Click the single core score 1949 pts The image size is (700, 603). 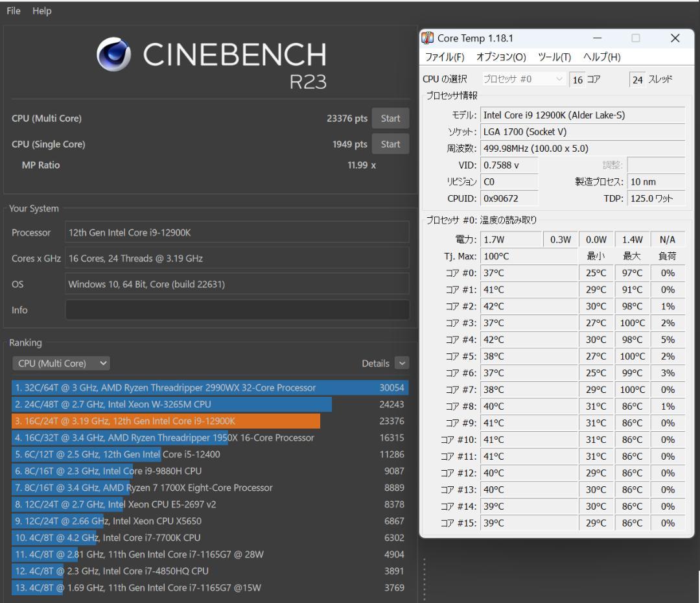click(349, 145)
